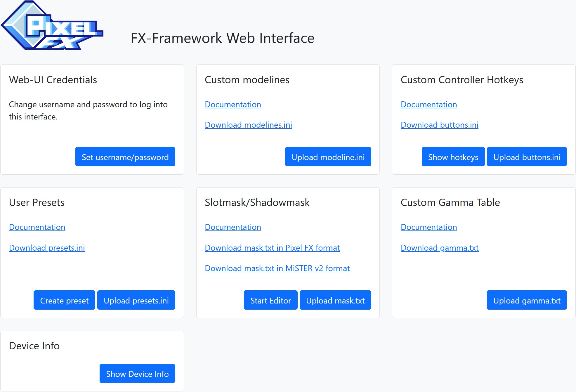Open Custom Gamma Table Documentation link

[429, 227]
